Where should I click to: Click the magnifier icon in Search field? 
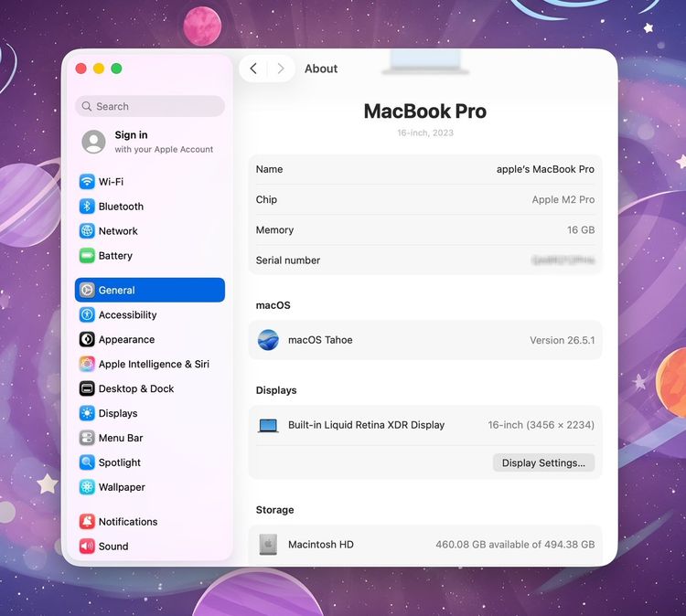(x=87, y=106)
